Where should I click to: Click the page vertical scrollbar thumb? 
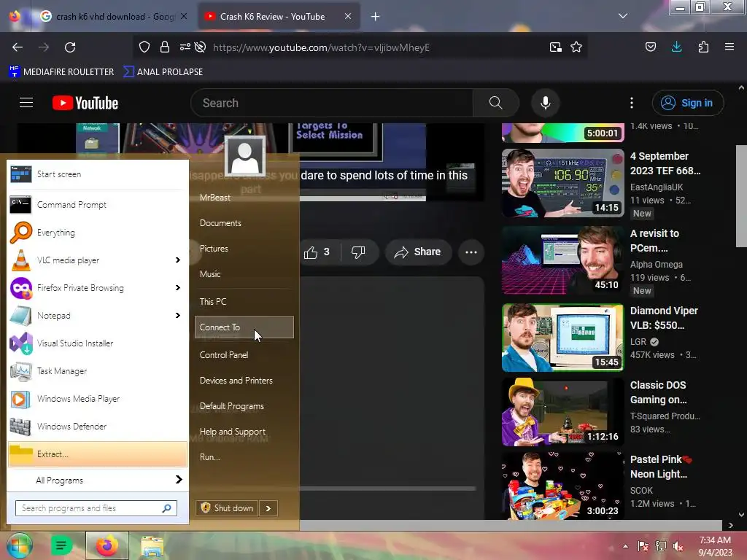click(741, 196)
